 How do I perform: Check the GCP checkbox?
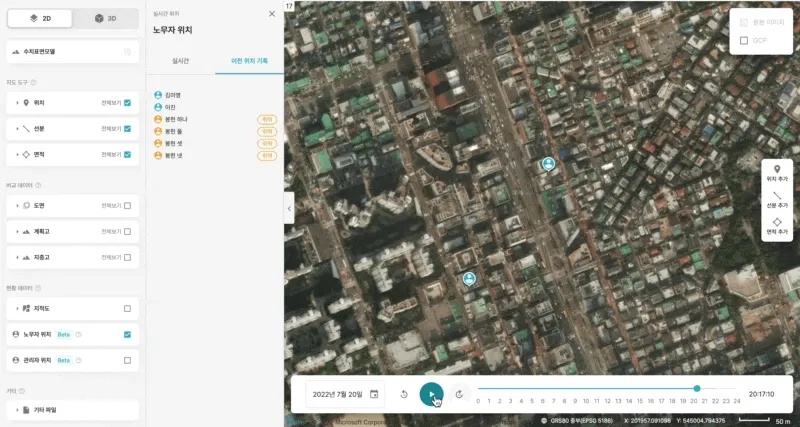743,41
